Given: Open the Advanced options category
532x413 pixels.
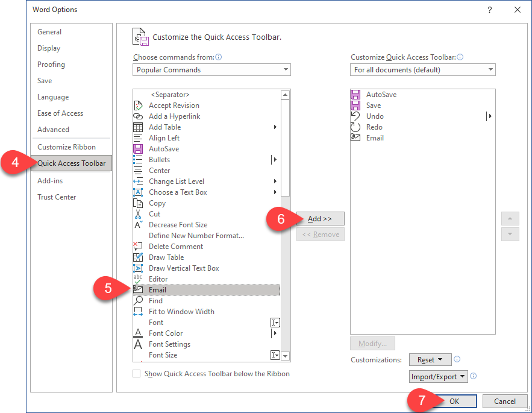Looking at the screenshot, I should click(53, 130).
